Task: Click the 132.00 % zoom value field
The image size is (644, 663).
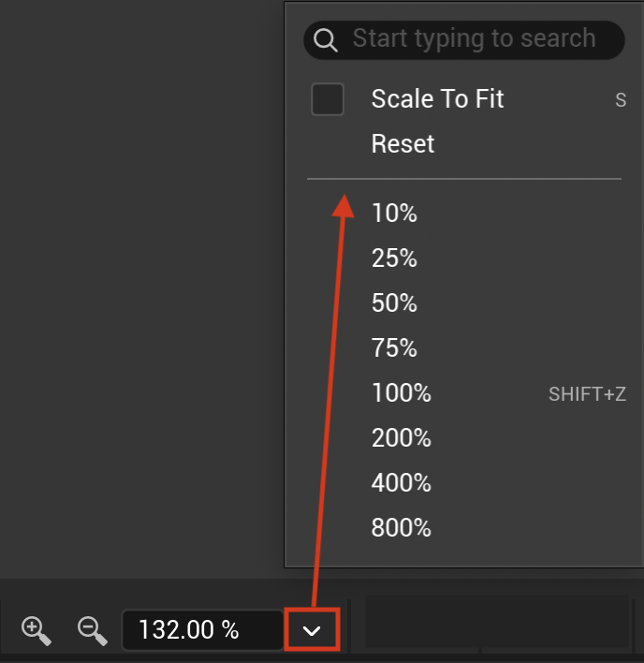Action: tap(202, 630)
